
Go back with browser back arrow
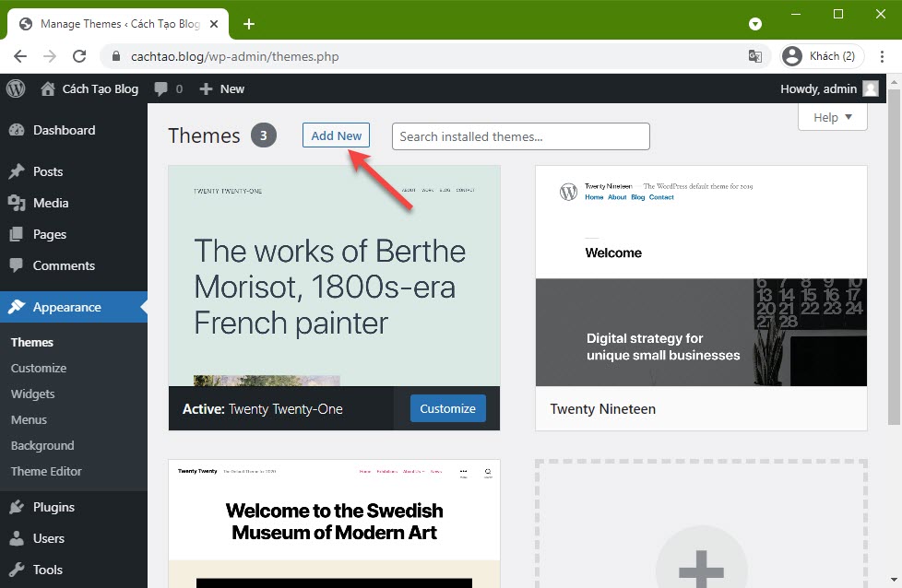(x=20, y=56)
